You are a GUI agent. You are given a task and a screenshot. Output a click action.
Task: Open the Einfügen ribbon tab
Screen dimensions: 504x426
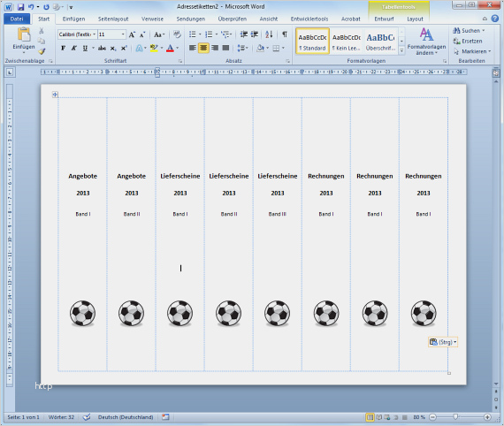[73, 19]
